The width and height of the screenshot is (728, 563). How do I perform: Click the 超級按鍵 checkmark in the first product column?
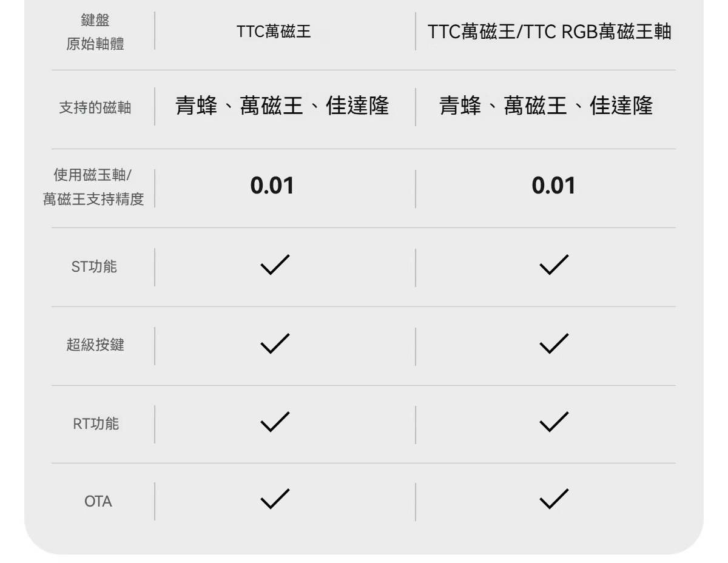(x=275, y=343)
